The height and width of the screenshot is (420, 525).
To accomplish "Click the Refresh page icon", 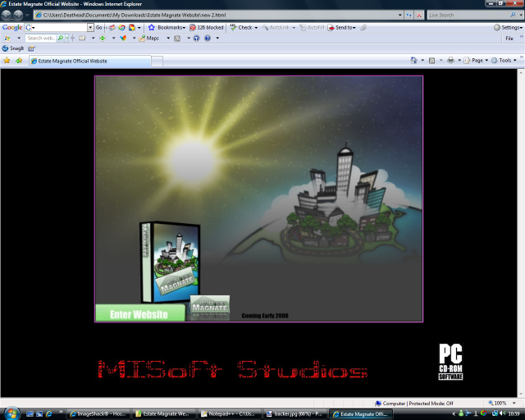I will click(x=409, y=15).
